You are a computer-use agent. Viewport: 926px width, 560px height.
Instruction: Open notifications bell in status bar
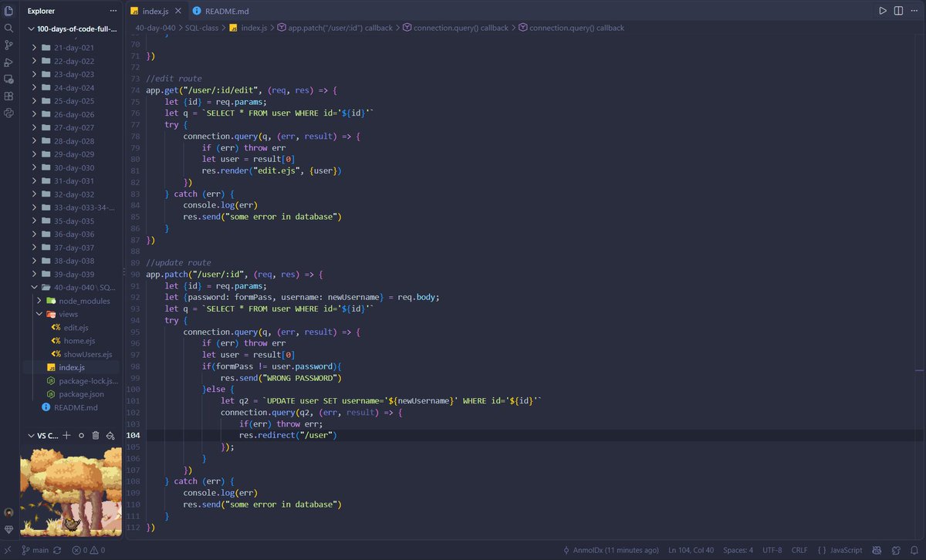(914, 551)
